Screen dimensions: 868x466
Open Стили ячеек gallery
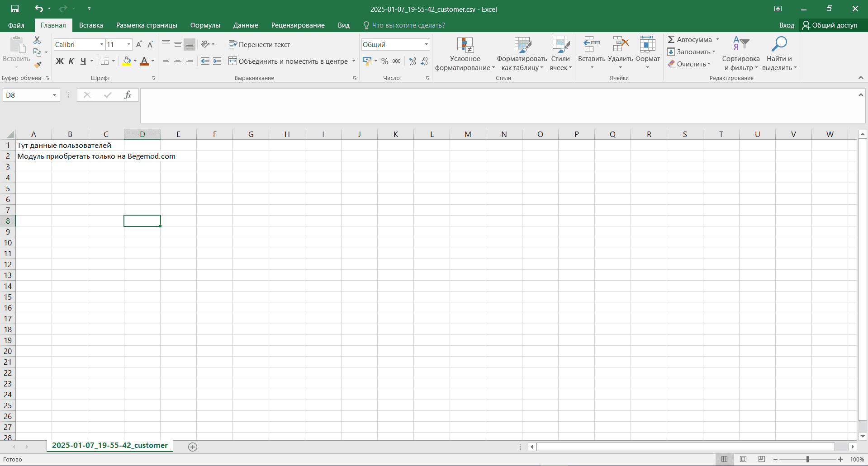pyautogui.click(x=560, y=54)
